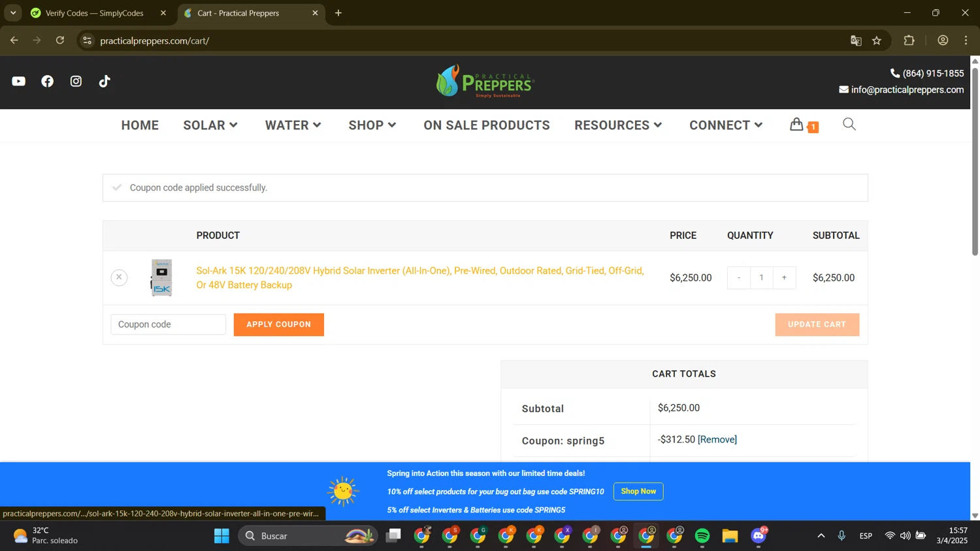Open the Facebook social link

tap(47, 81)
